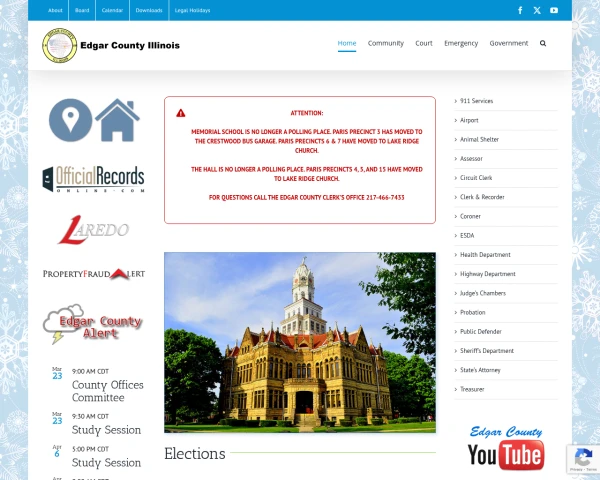Open the Laredo logo link
The width and height of the screenshot is (600, 480).
point(93,230)
